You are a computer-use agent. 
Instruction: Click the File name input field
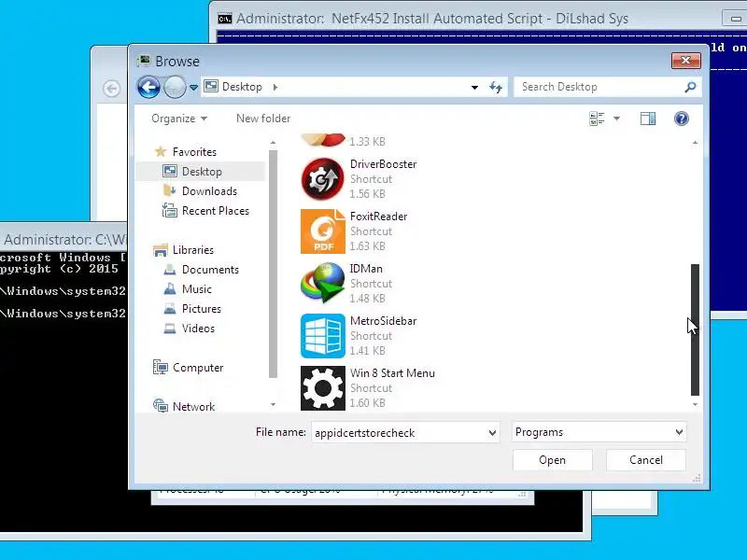point(400,432)
